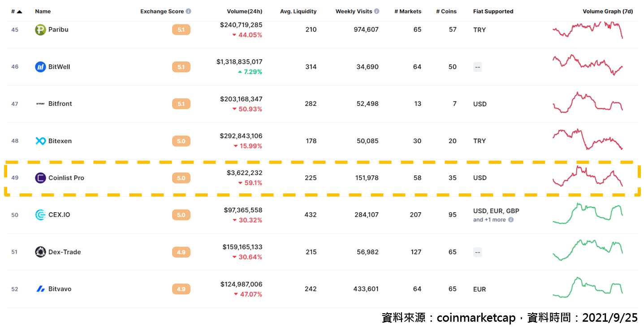Click the EUR fiat label for Bitvavo
The image size is (644, 328).
point(480,289)
